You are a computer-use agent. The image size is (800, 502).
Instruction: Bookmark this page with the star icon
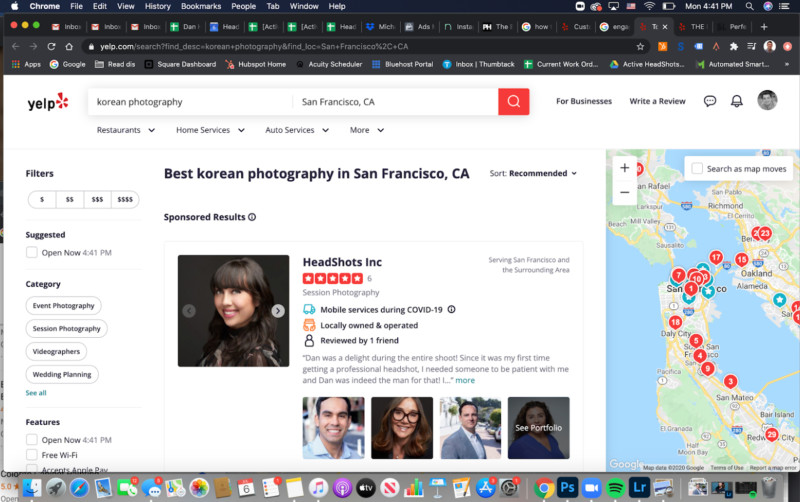tap(641, 46)
